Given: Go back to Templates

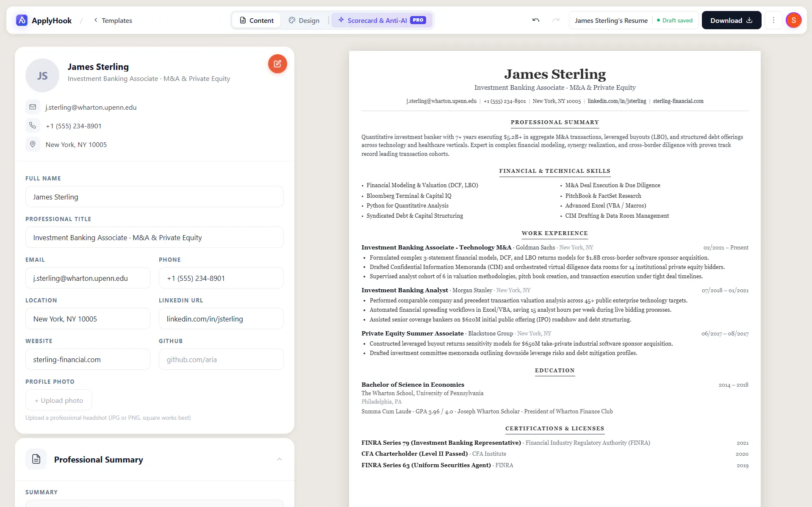Looking at the screenshot, I should (113, 20).
